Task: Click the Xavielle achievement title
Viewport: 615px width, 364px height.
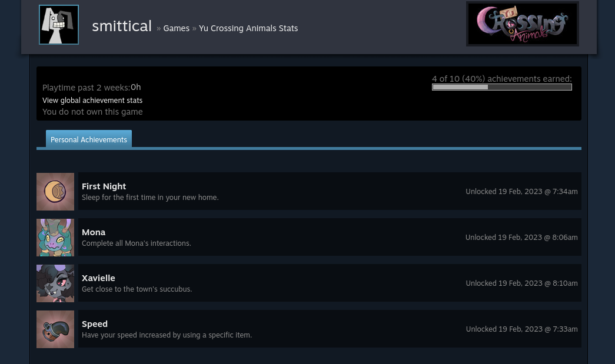Action: [x=98, y=278]
